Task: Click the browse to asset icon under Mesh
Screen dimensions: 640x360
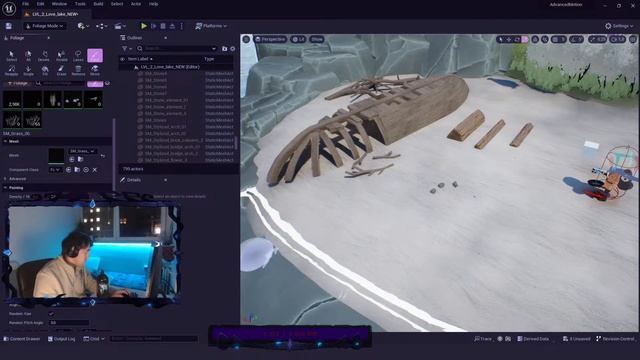Action: (80, 159)
